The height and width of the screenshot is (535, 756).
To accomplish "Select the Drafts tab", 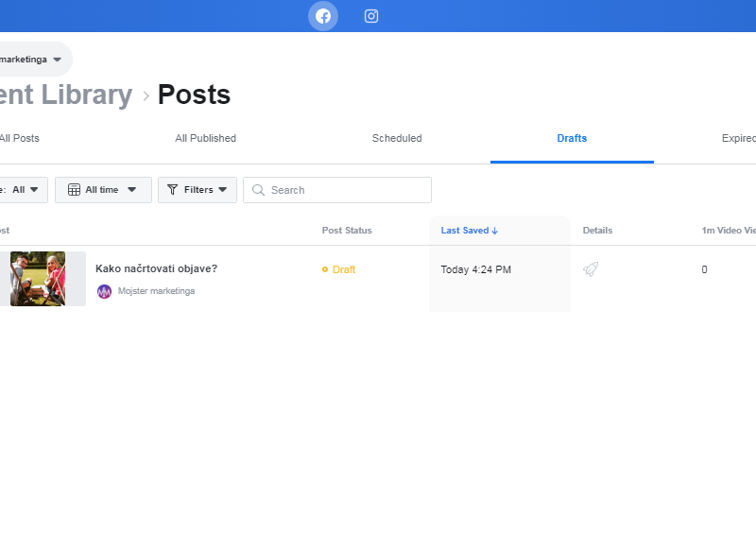I will coord(572,138).
